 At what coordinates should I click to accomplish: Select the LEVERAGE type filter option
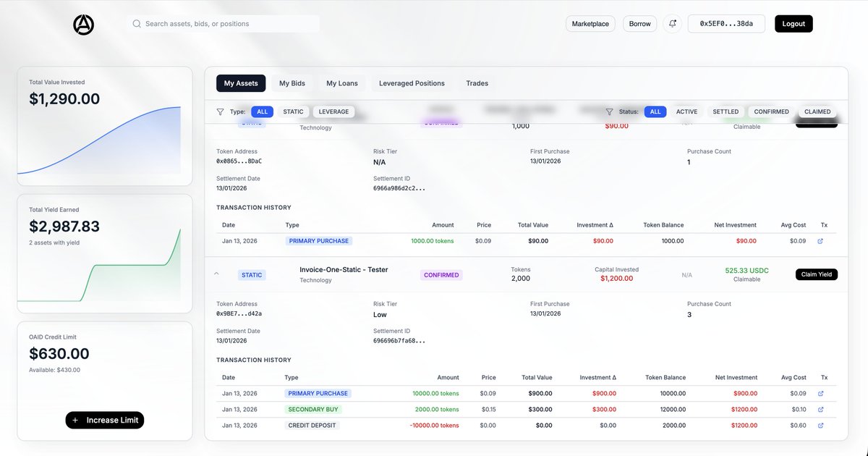click(333, 111)
